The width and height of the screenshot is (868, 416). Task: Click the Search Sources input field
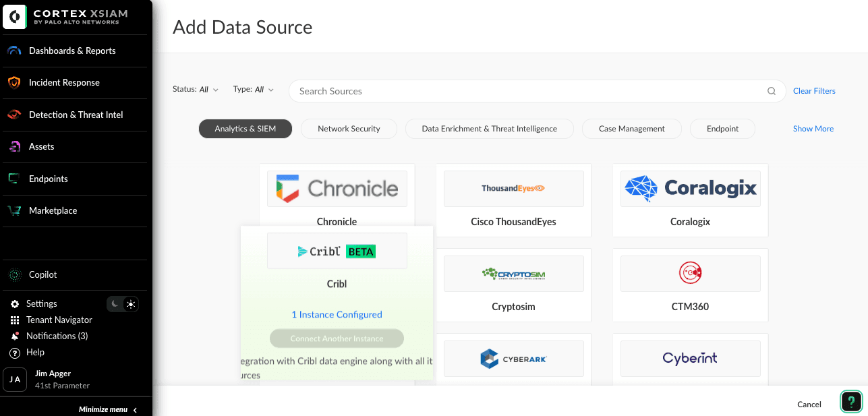pyautogui.click(x=526, y=91)
